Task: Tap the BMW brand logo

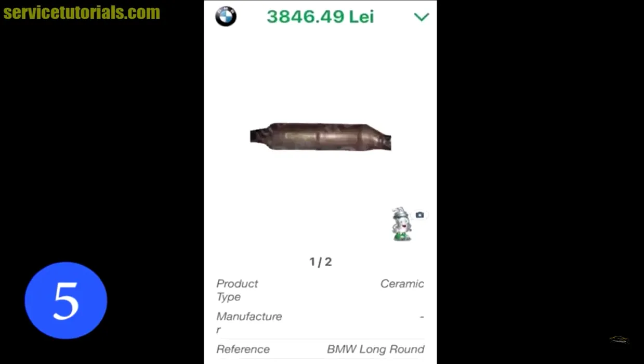Action: pos(226,16)
